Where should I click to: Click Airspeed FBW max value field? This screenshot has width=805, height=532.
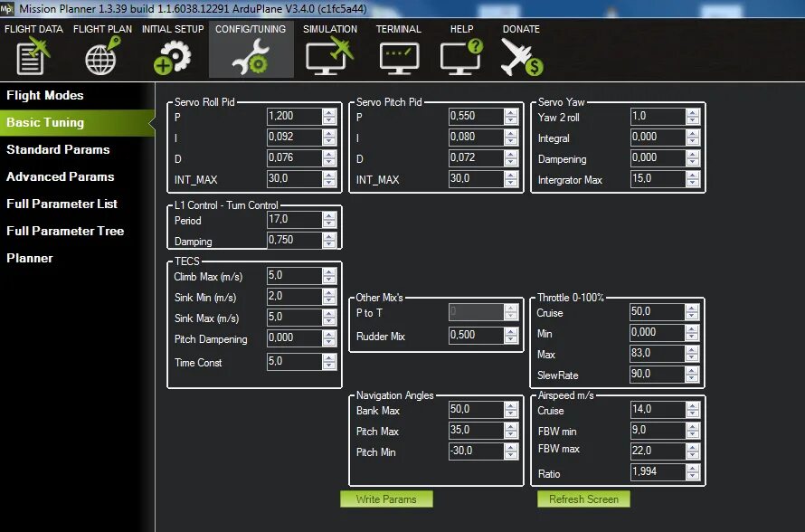(658, 451)
